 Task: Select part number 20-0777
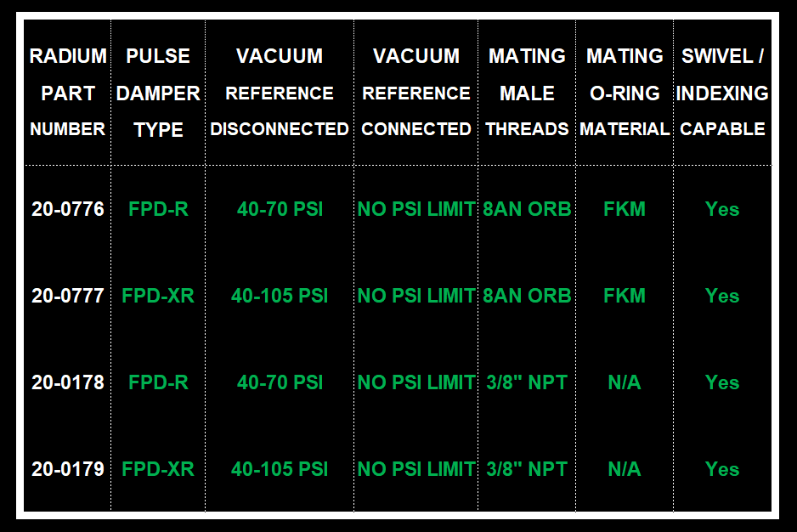68,296
